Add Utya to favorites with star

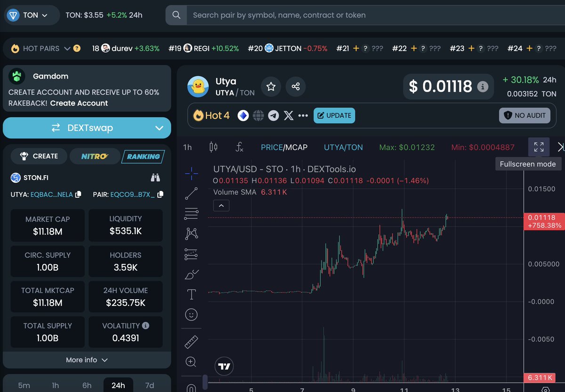[x=271, y=87]
